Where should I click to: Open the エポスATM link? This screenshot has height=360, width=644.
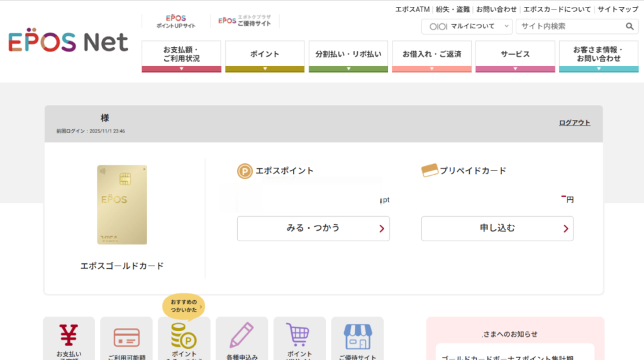tap(413, 9)
